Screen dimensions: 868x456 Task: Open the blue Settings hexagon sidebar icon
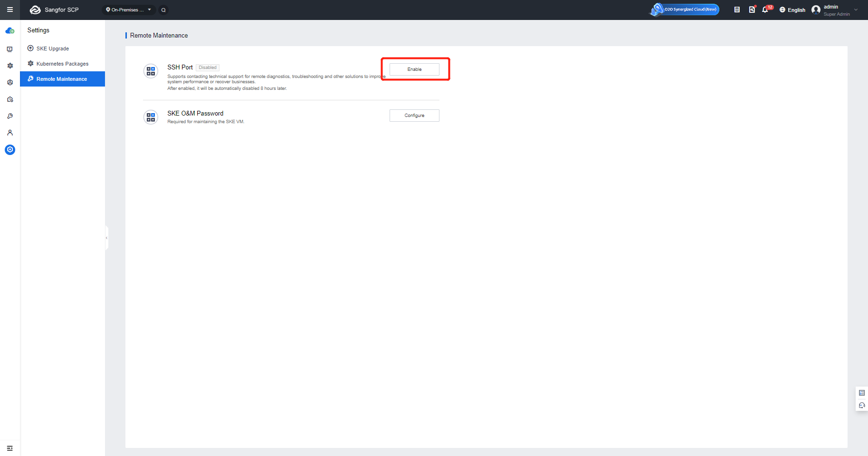tap(10, 150)
